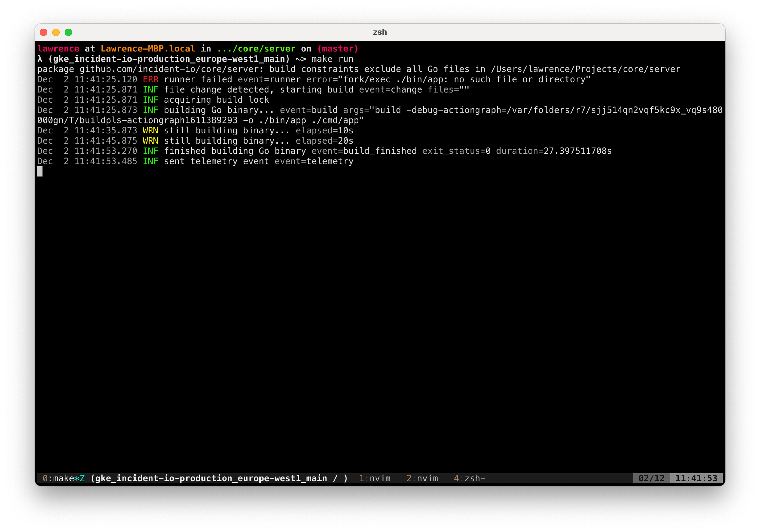Switch to tmux window 4:zsh-
The width and height of the screenshot is (760, 532).
(469, 478)
